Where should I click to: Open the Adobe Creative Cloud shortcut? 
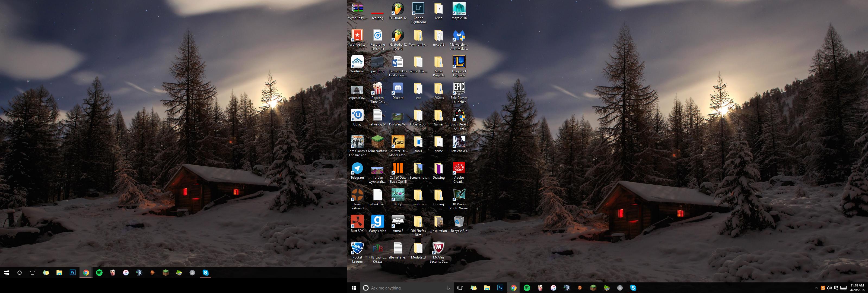459,173
